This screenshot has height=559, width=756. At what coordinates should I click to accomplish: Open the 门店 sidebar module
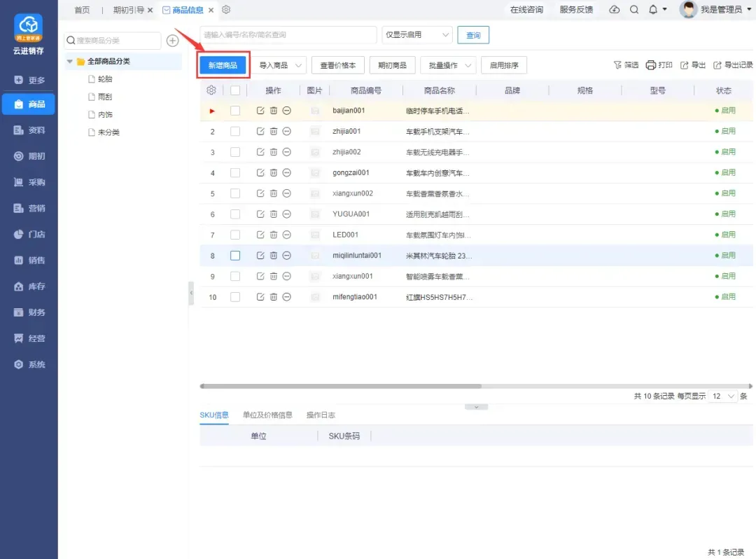29,234
